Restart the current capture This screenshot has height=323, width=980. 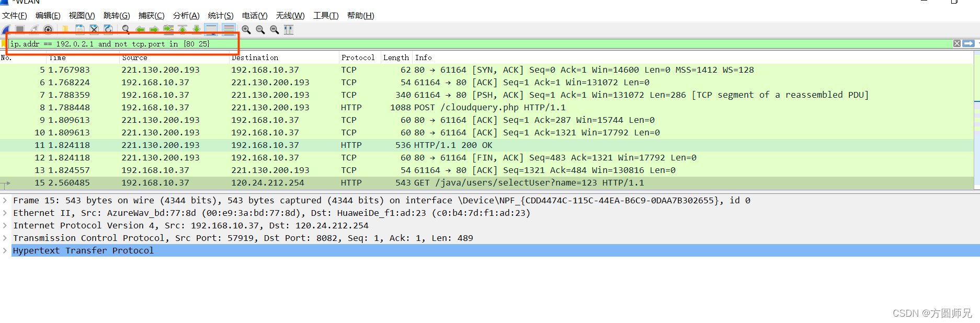click(34, 30)
